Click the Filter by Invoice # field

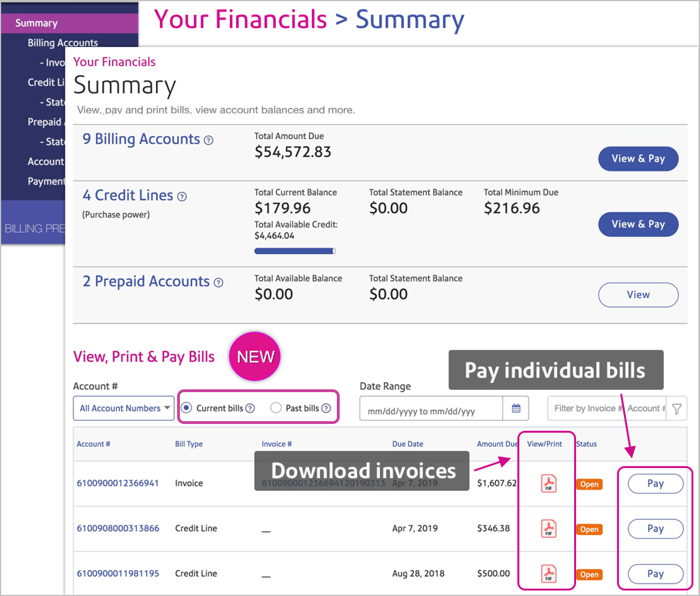click(608, 409)
